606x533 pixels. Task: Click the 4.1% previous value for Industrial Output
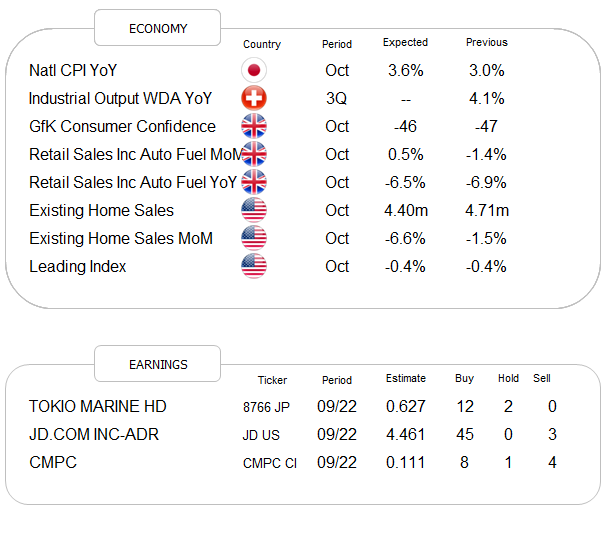point(487,99)
